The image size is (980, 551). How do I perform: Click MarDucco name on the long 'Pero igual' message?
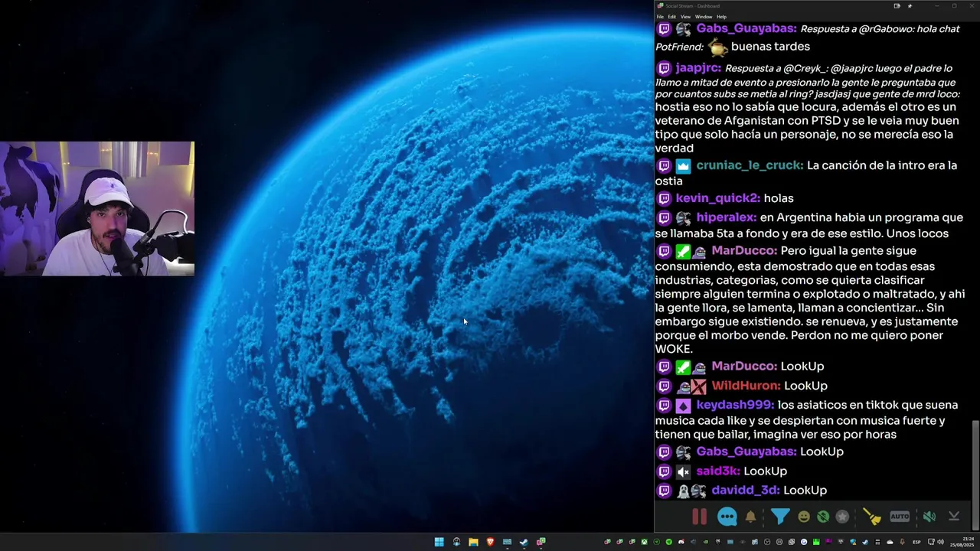pyautogui.click(x=744, y=250)
